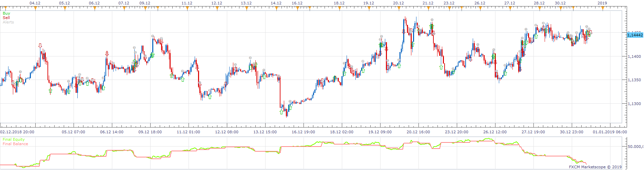The height and width of the screenshot is (170, 644).
Task: Click the 23.12 20:00 time label
Action: 457,132
